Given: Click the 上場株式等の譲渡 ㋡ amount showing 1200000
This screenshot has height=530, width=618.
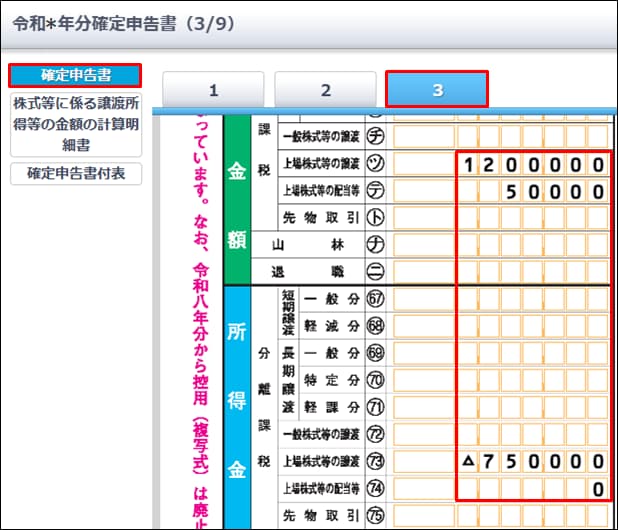Looking at the screenshot, I should pyautogui.click(x=532, y=164).
